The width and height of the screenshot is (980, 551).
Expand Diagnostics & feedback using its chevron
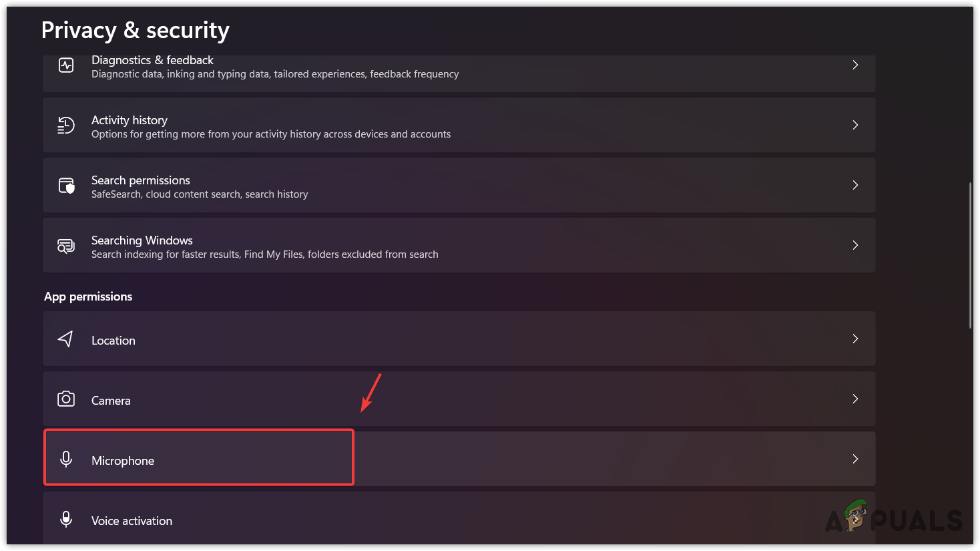coord(855,65)
